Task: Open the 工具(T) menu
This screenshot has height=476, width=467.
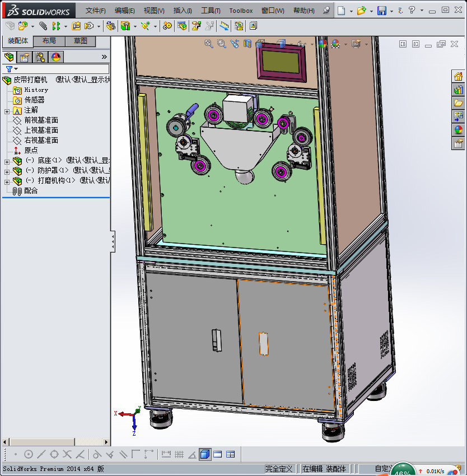Action: (x=211, y=11)
